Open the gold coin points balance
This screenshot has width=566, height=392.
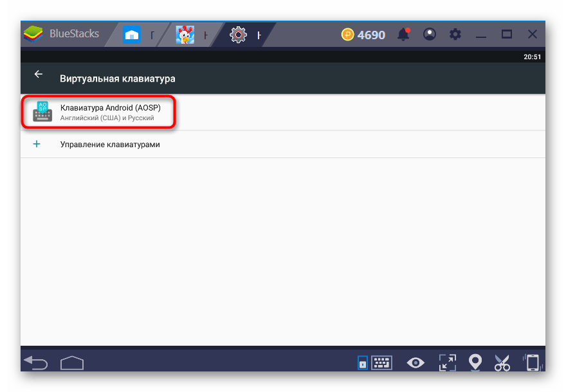coord(347,35)
